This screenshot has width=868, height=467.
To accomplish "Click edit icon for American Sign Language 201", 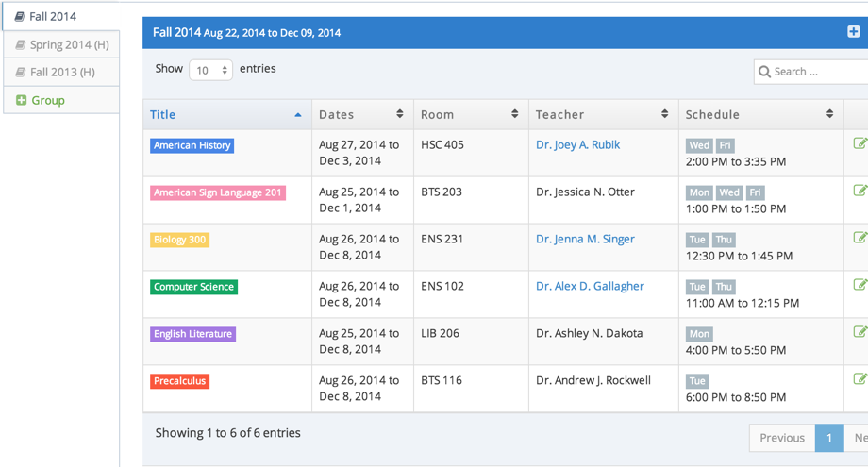I will click(x=860, y=191).
